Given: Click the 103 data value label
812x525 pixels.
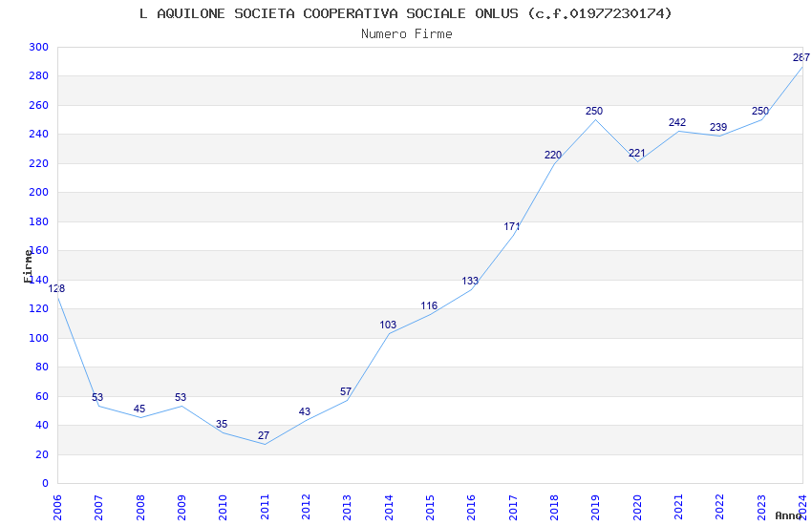Looking at the screenshot, I should [388, 325].
